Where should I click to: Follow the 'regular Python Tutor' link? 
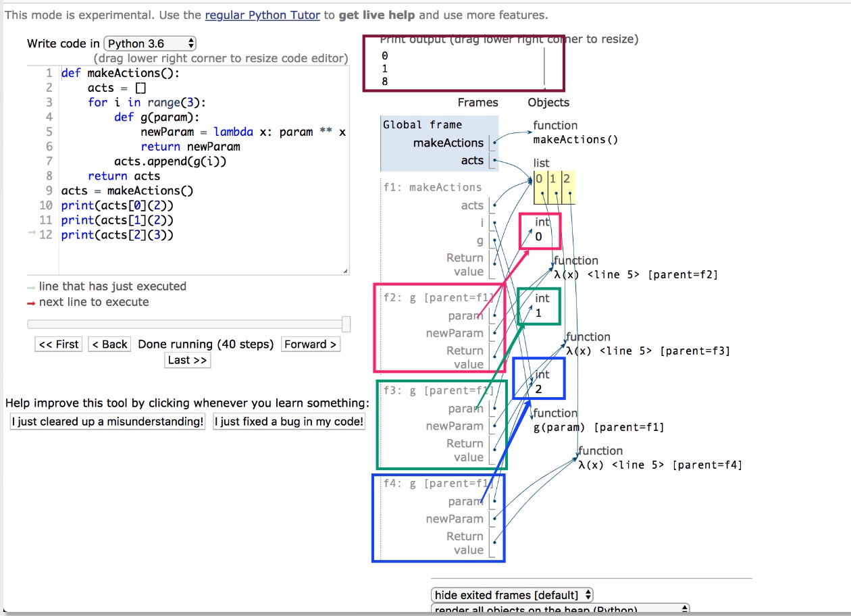click(262, 15)
